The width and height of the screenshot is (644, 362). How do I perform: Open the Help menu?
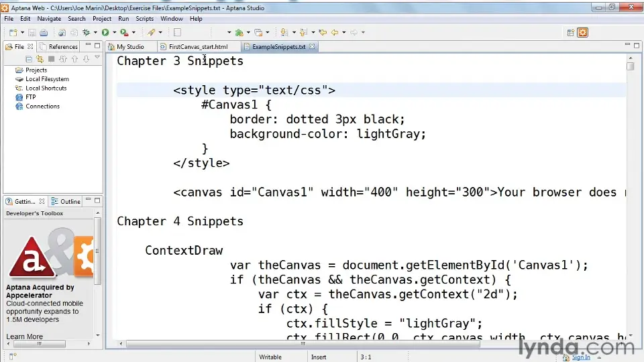[x=196, y=19]
